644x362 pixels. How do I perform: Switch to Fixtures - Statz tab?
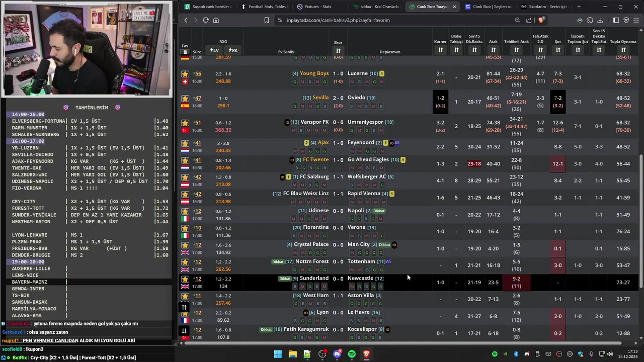(x=319, y=7)
